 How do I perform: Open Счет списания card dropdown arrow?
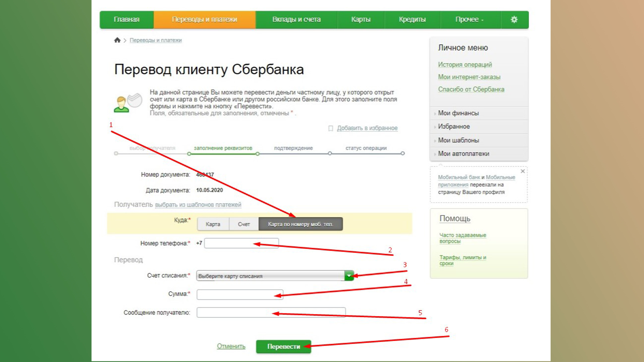pyautogui.click(x=349, y=276)
